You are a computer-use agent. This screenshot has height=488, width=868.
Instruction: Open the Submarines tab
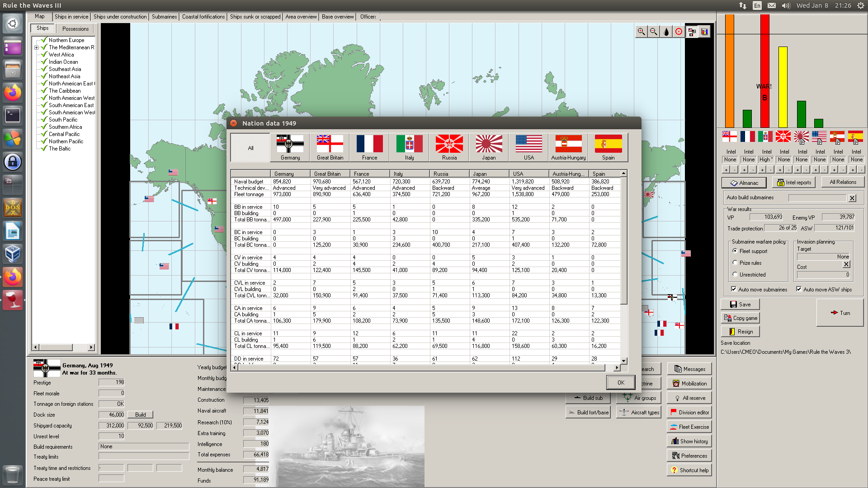[x=164, y=17]
